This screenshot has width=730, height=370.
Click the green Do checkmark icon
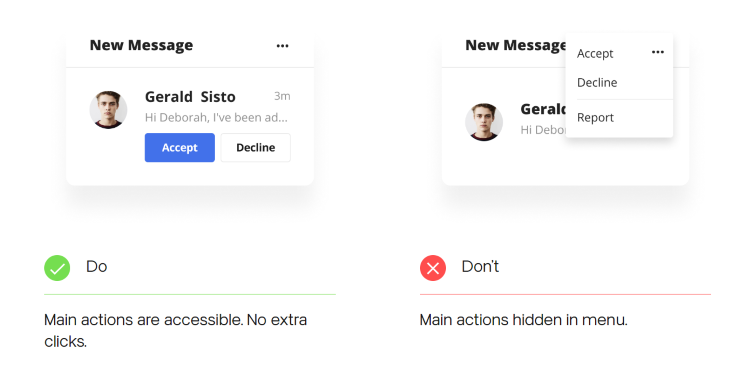(x=57, y=268)
